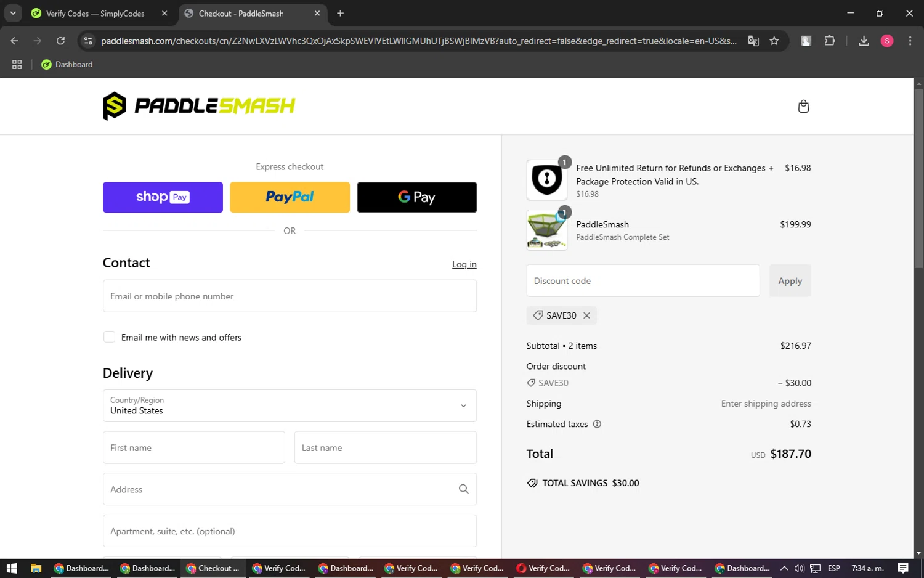Open File Explorer from taskbar

point(36,568)
